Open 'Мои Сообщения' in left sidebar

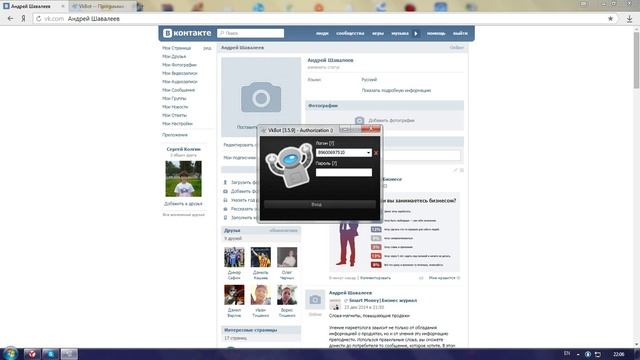(x=178, y=90)
